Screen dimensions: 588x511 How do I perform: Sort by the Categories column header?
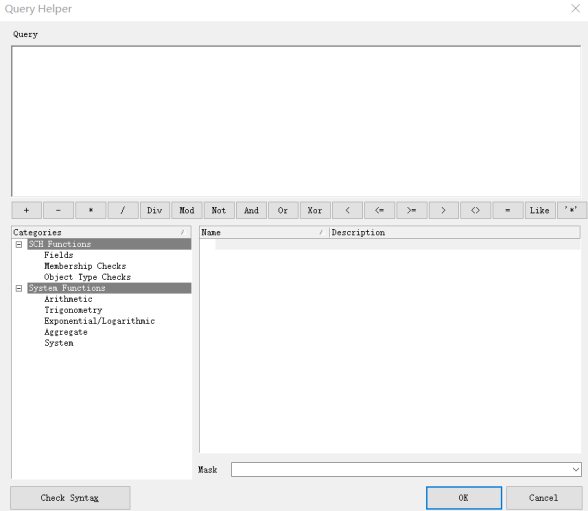[x=101, y=232]
